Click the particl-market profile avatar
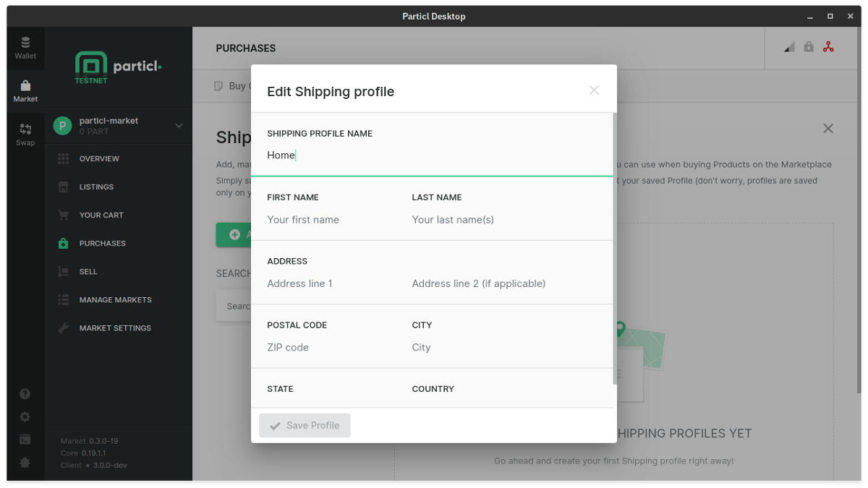The height and width of the screenshot is (488, 868). [x=63, y=126]
